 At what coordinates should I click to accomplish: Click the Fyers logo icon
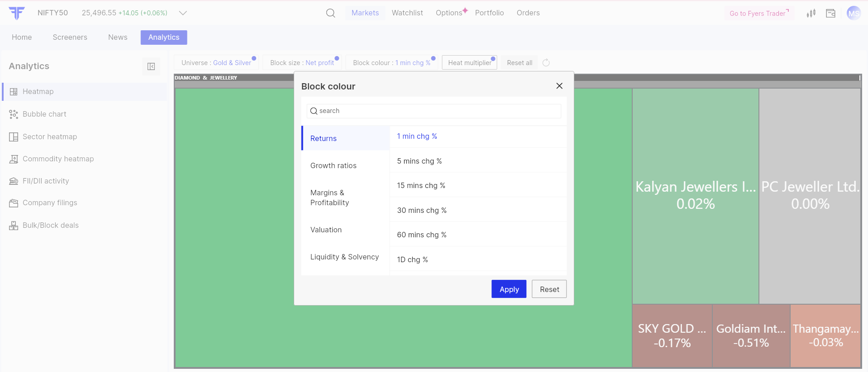pyautogui.click(x=17, y=13)
